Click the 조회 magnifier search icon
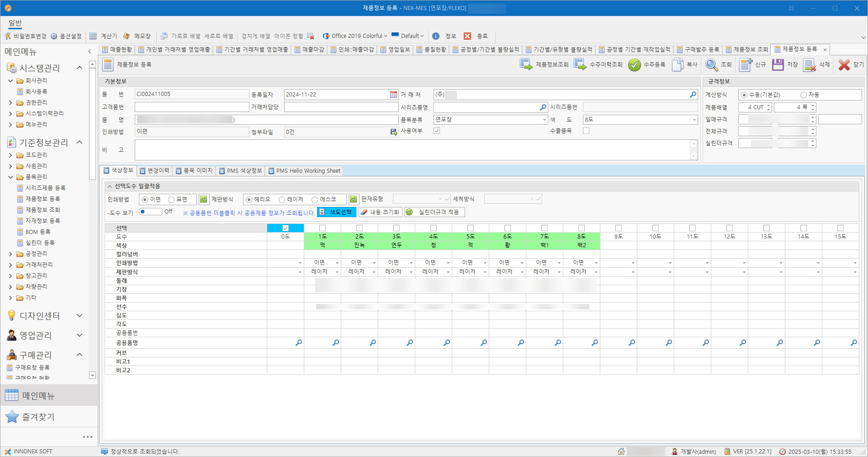 711,65
